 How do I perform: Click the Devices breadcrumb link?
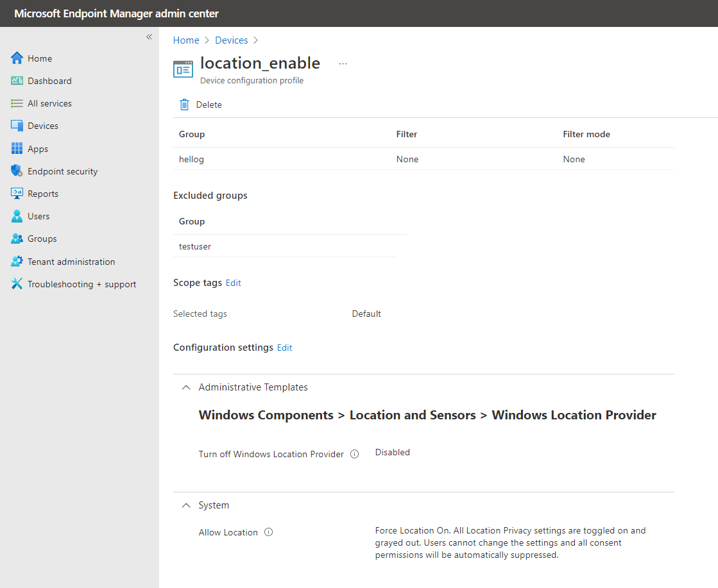231,40
